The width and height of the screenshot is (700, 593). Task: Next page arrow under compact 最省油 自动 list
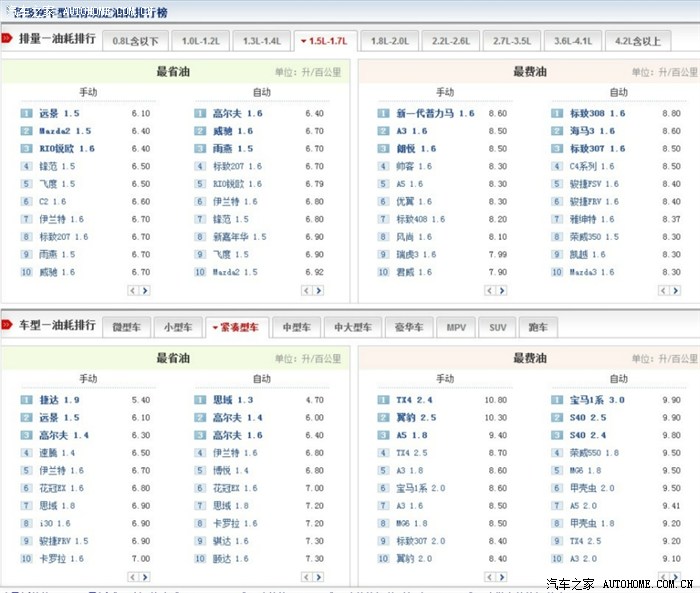(x=318, y=577)
